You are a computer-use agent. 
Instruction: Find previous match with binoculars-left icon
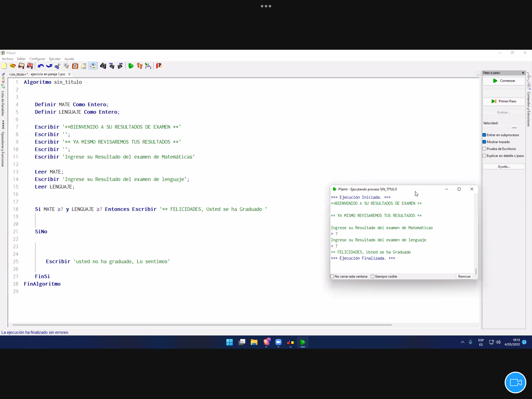click(x=112, y=66)
